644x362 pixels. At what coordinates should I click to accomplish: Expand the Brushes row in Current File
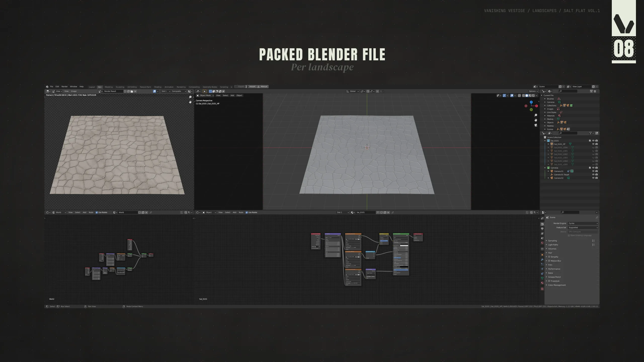tap(545, 99)
